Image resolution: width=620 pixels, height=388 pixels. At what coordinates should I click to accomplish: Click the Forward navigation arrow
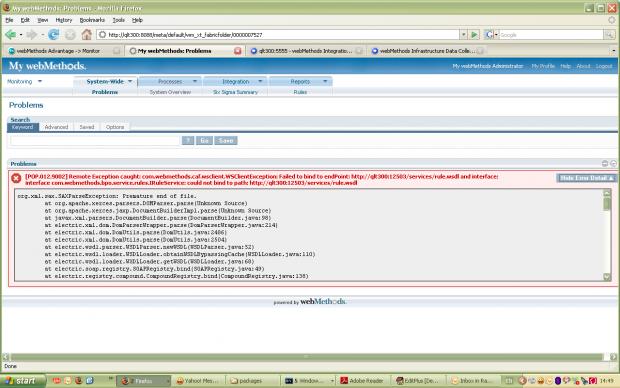tap(32, 35)
